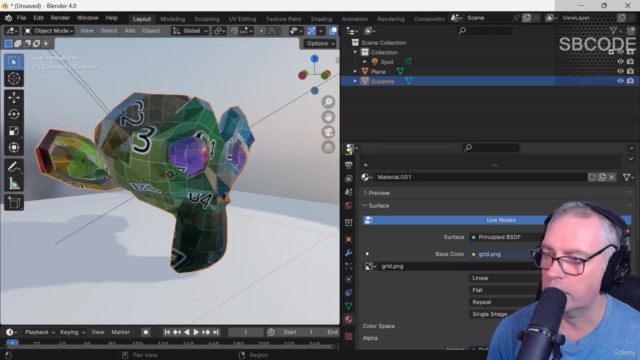Select the Transform tool
This screenshot has width=640, height=360.
pyautogui.click(x=14, y=147)
